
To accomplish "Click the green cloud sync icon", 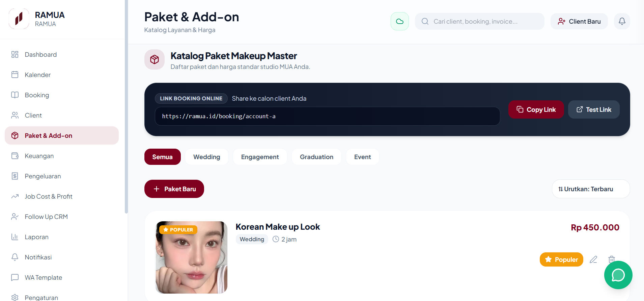I will tap(400, 21).
